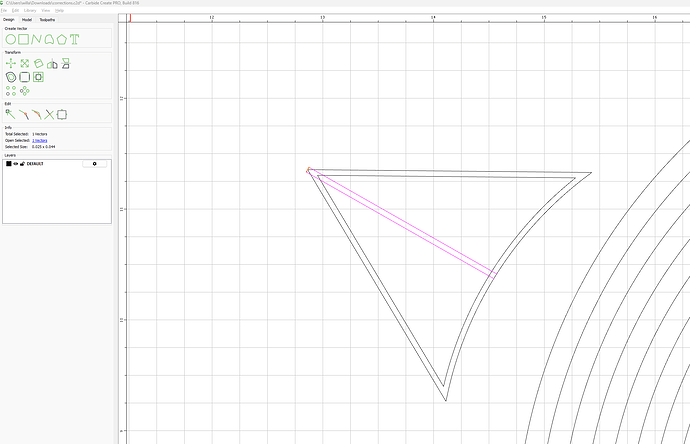Select the Node Edit tool
Viewport: 690px width, 444px height.
pos(11,114)
